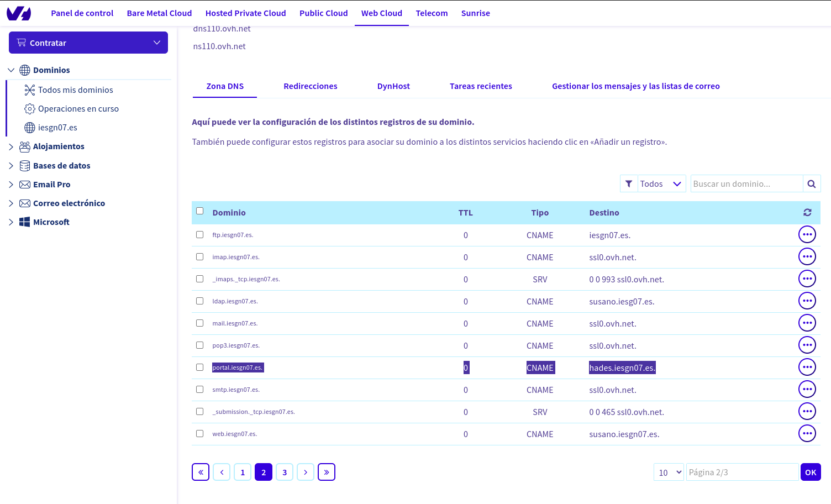Open actions menu for web.iesgn07.es record
Screen dimensions: 831x504
pyautogui.click(x=807, y=433)
